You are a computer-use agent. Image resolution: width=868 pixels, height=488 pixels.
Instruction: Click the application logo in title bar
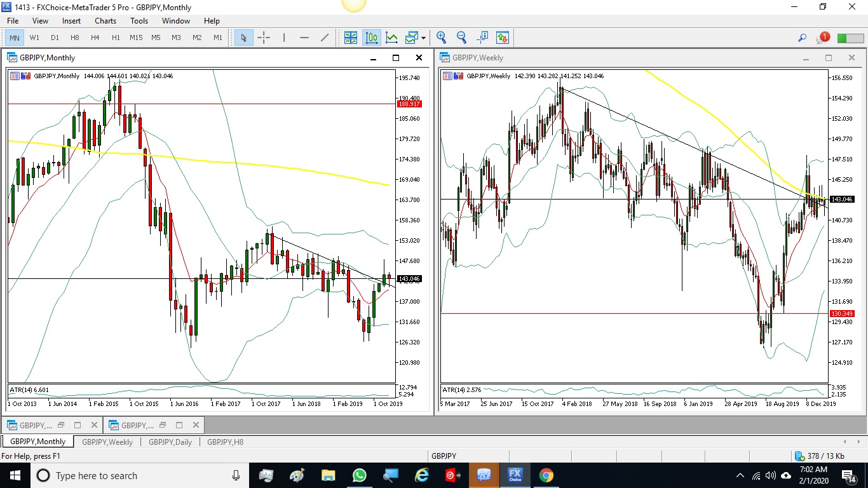[x=6, y=7]
